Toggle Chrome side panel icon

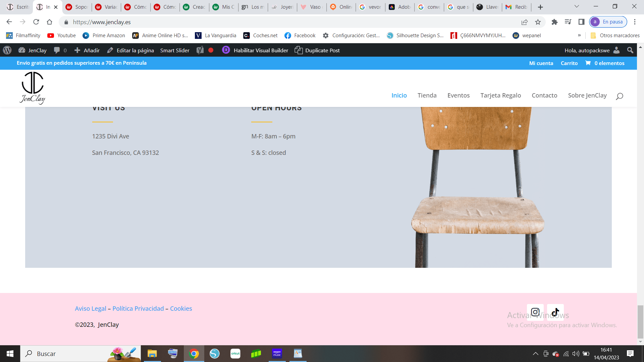coord(581,22)
